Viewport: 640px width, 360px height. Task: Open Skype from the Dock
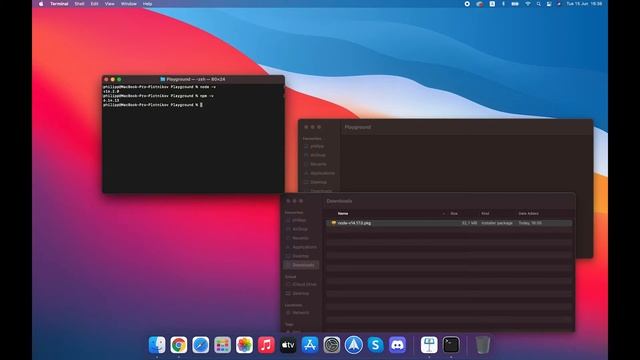click(375, 345)
